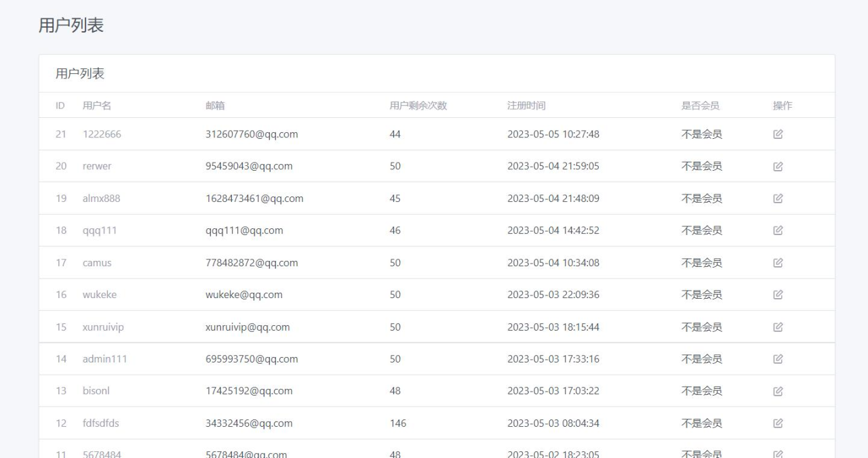Click the remaining count 146 cell
This screenshot has height=458, width=868.
pyautogui.click(x=398, y=423)
